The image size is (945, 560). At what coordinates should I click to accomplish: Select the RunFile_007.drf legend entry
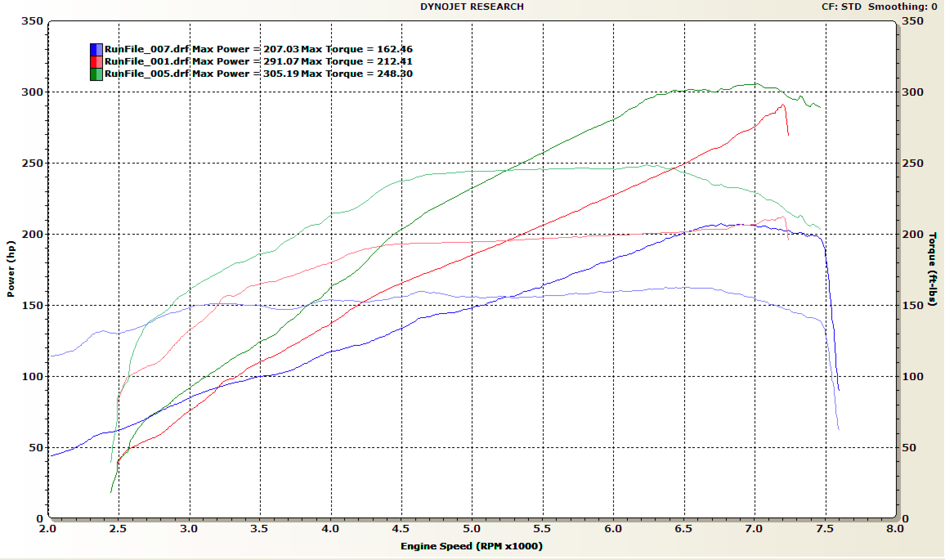[147, 49]
